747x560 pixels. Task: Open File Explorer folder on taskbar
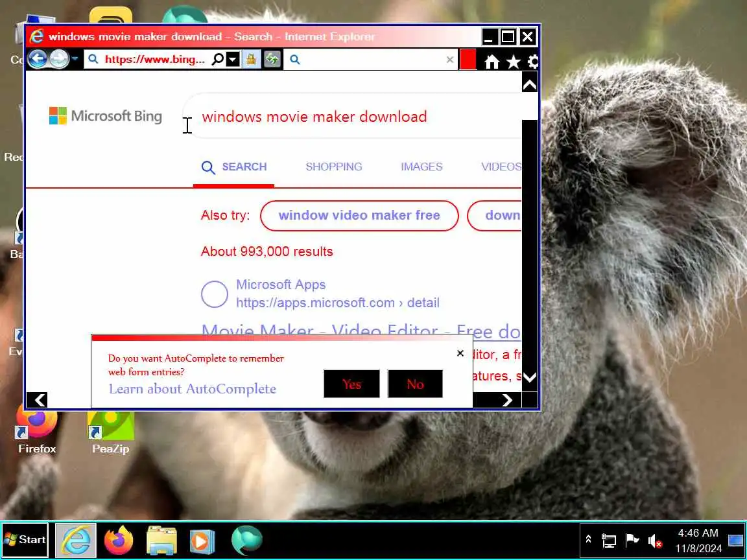pyautogui.click(x=162, y=541)
